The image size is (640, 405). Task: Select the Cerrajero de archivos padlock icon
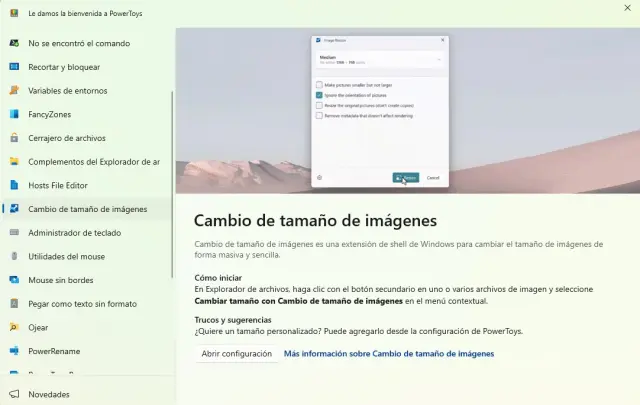click(x=14, y=138)
